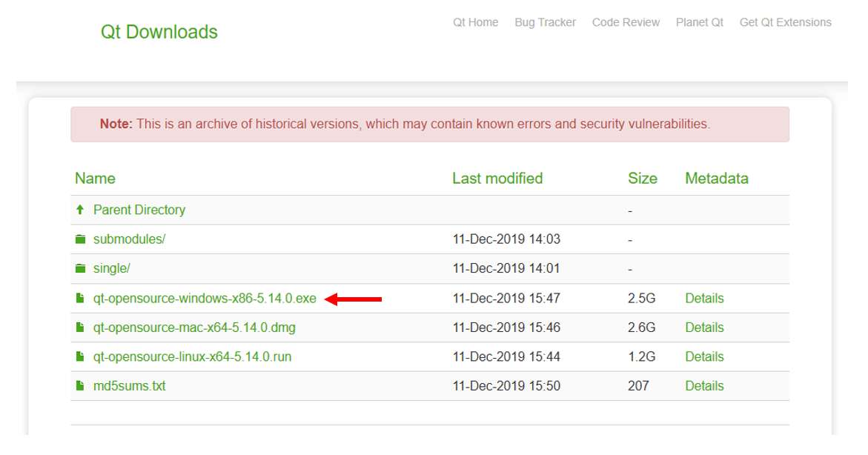
Task: Open the single/ folder link
Action: 112,268
